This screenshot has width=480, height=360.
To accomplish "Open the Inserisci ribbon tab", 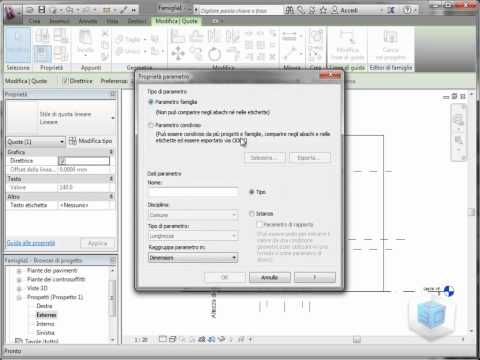I will [59, 21].
